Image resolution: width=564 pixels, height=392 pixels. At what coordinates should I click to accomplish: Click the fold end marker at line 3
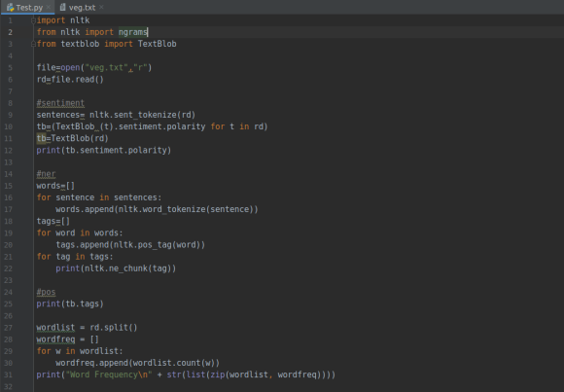pos(33,44)
